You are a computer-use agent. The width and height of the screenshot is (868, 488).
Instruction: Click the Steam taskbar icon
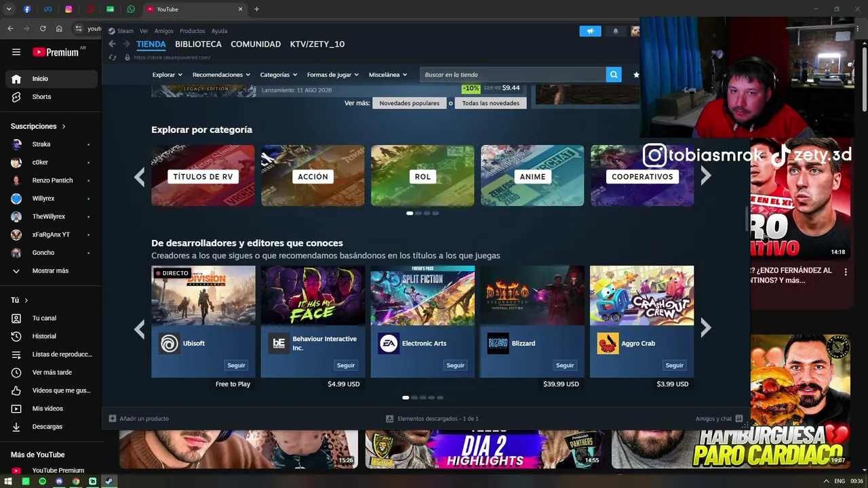point(109,481)
